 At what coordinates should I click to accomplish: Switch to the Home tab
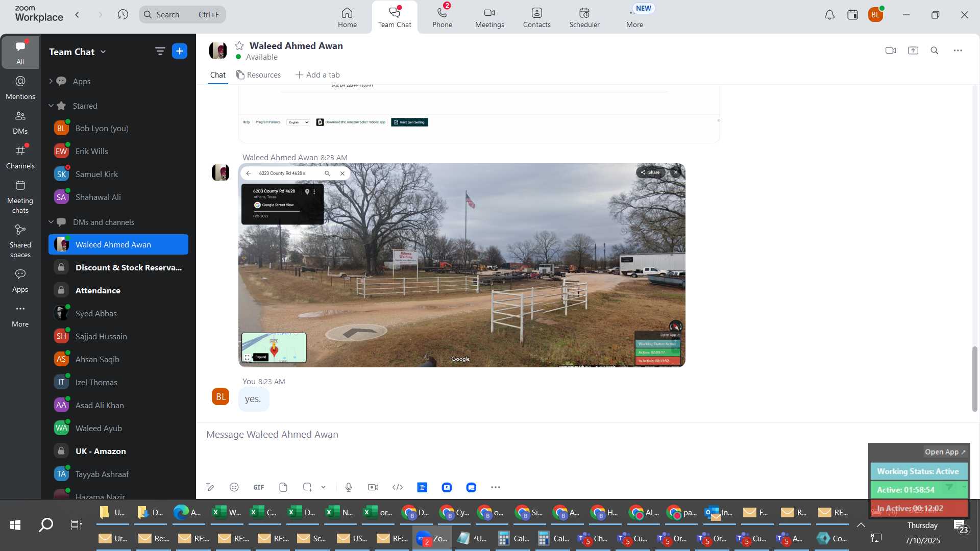pyautogui.click(x=347, y=17)
